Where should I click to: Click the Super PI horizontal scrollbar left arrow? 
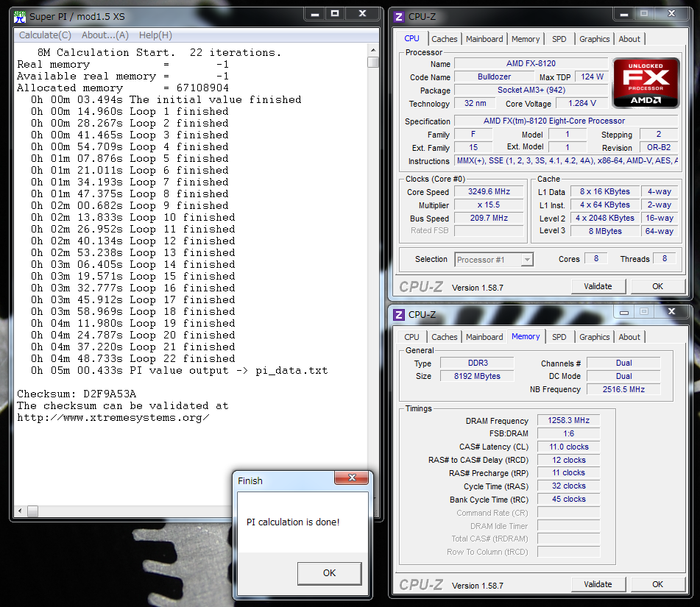(20, 511)
